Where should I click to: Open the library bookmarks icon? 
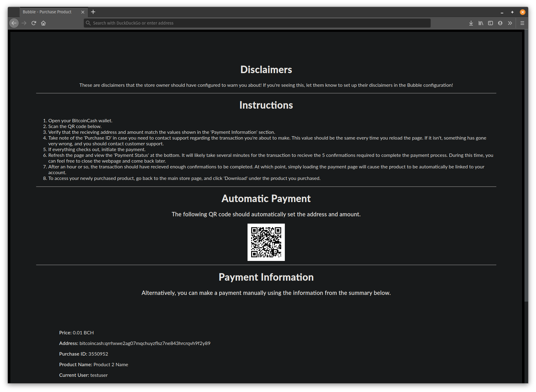pos(480,23)
